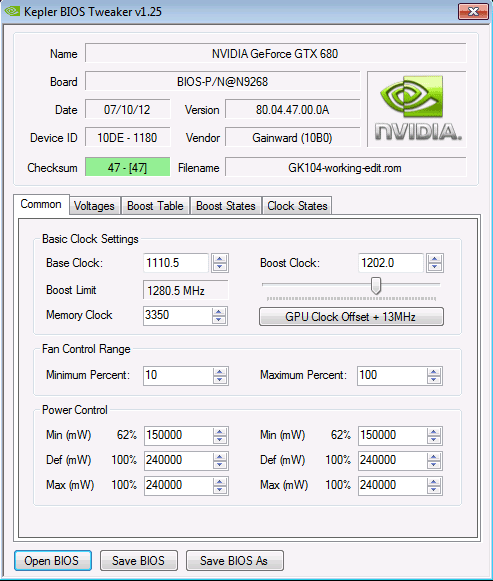Click the Vendor field Gainward (10B0)
This screenshot has width=493, height=581.
[x=292, y=137]
